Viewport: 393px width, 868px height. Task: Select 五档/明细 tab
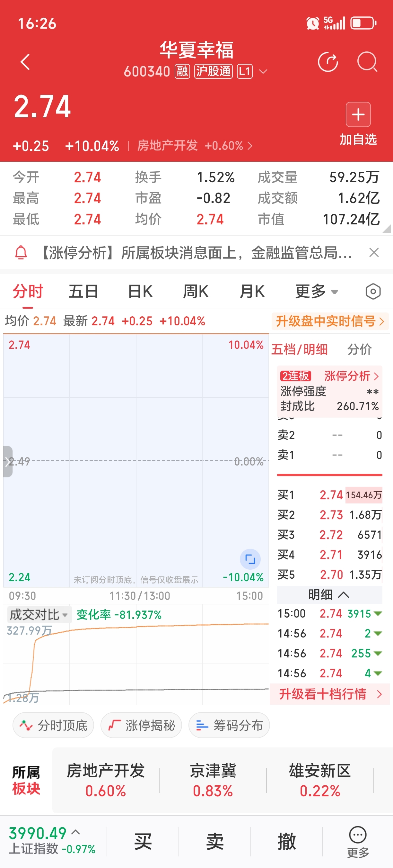[300, 349]
